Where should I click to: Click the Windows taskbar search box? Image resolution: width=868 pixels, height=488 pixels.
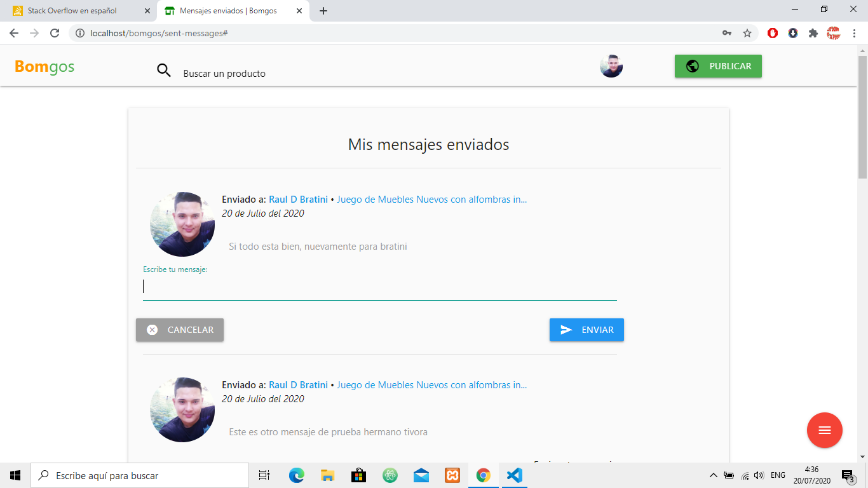point(140,475)
